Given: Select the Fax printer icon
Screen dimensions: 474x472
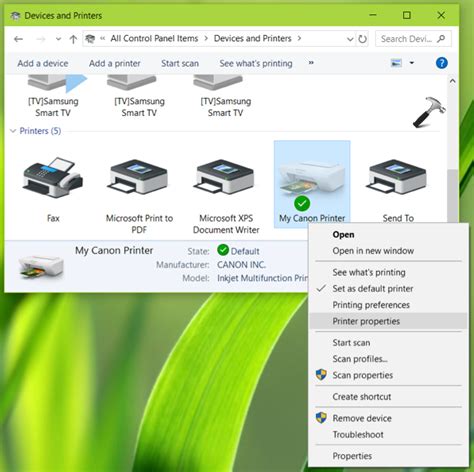Looking at the screenshot, I should click(x=53, y=178).
